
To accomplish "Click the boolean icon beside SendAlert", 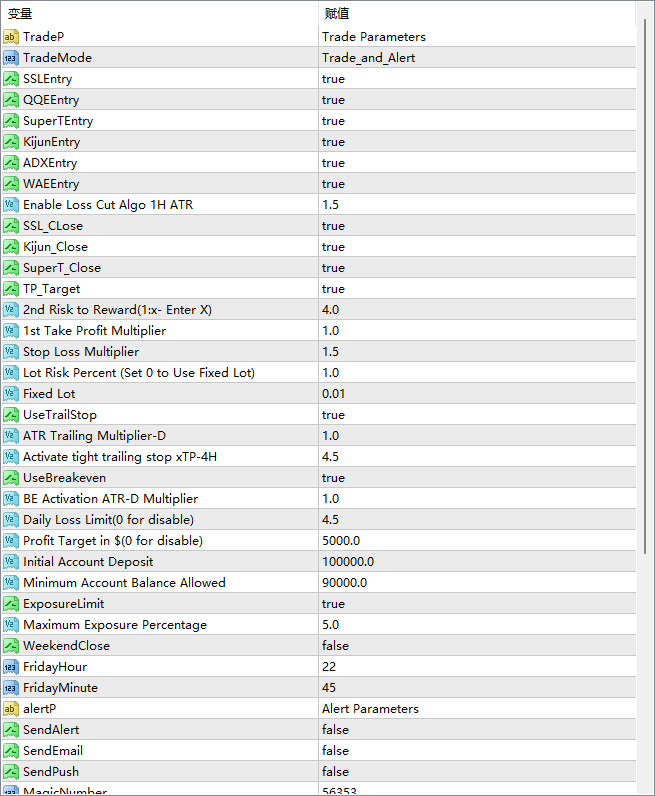I will 11,729.
